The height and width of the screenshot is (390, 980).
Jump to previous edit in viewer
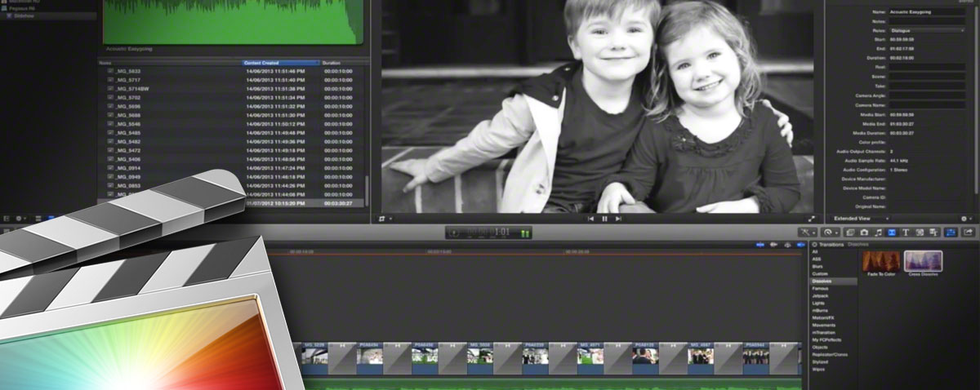[590, 219]
